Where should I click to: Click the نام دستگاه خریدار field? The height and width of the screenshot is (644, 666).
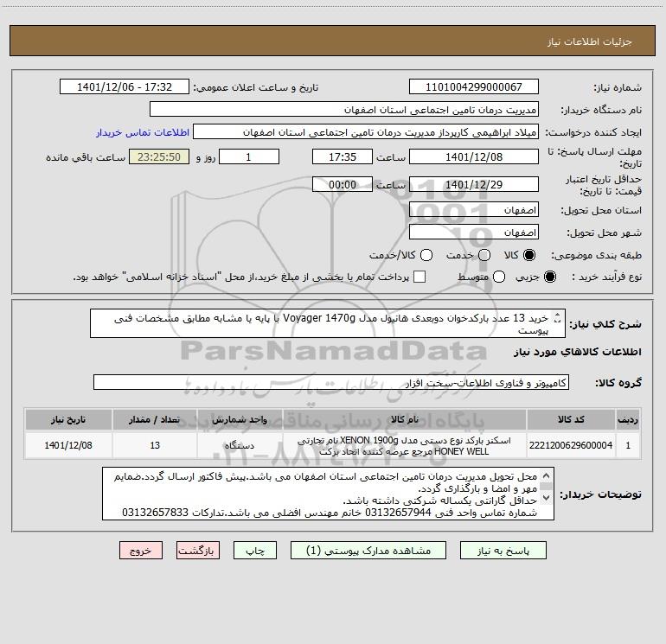coord(344,110)
